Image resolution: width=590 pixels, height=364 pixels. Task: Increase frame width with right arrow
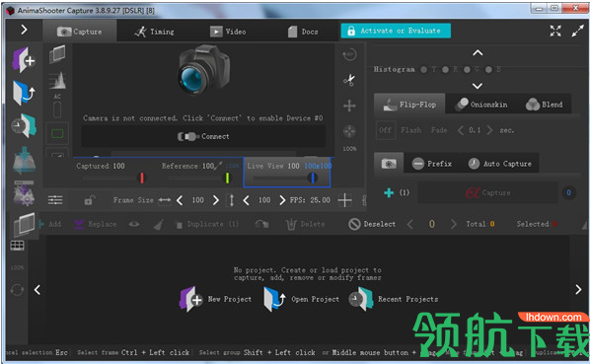point(216,200)
